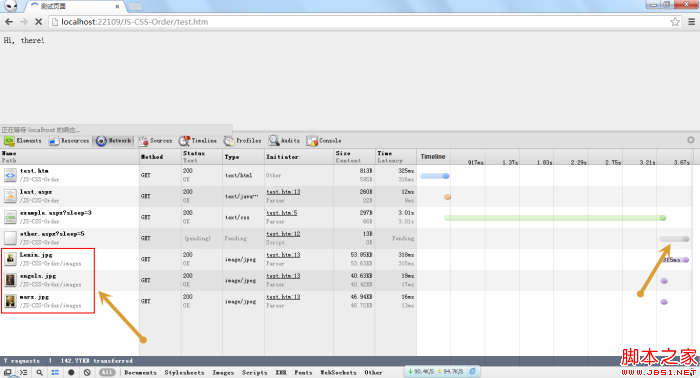The height and width of the screenshot is (378, 700).
Task: Open the Timeline column dropdown header
Action: click(x=433, y=157)
